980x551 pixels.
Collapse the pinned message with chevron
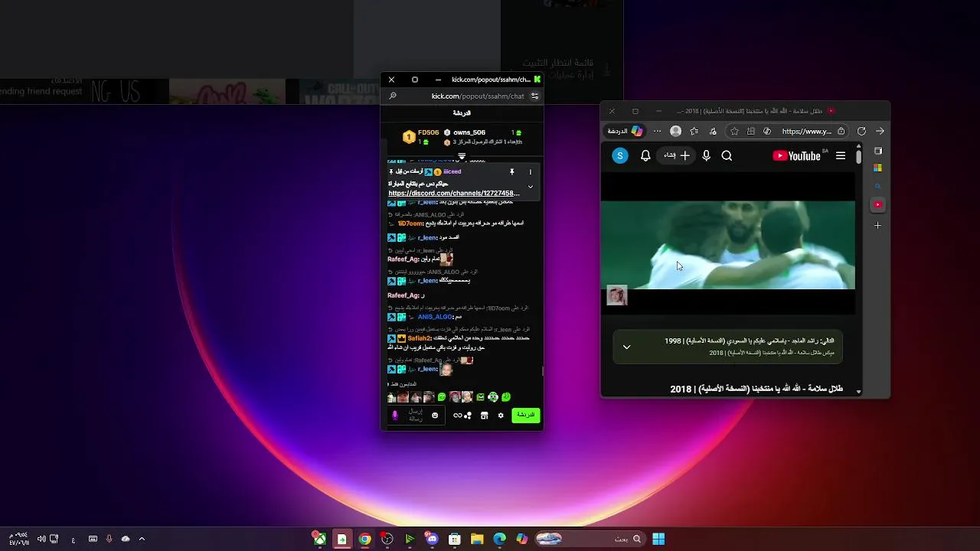[x=530, y=187]
